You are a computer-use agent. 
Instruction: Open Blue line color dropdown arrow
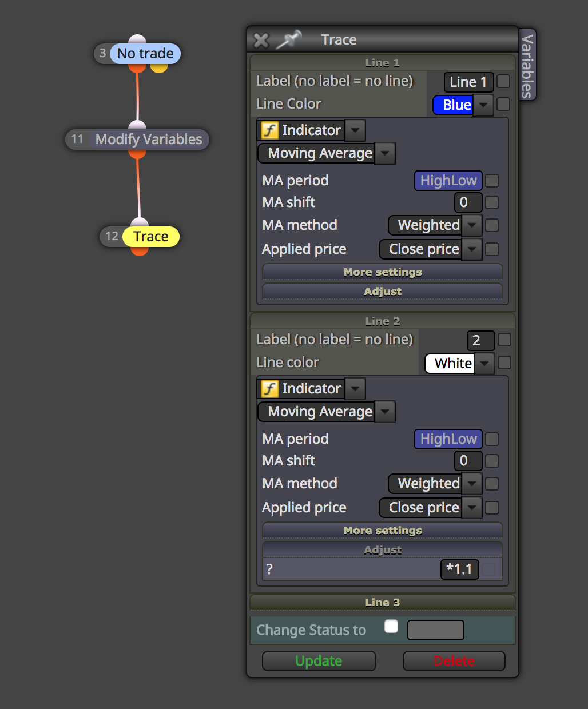click(483, 105)
